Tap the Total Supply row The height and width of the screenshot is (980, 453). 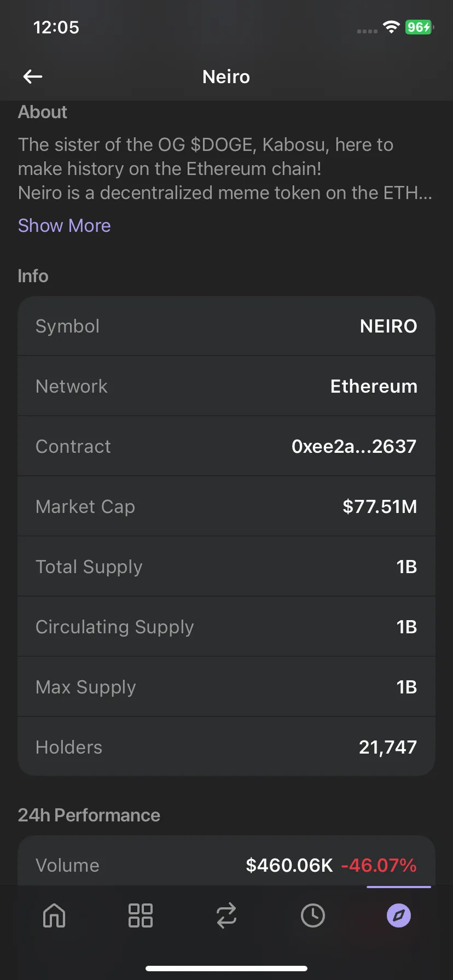[226, 567]
